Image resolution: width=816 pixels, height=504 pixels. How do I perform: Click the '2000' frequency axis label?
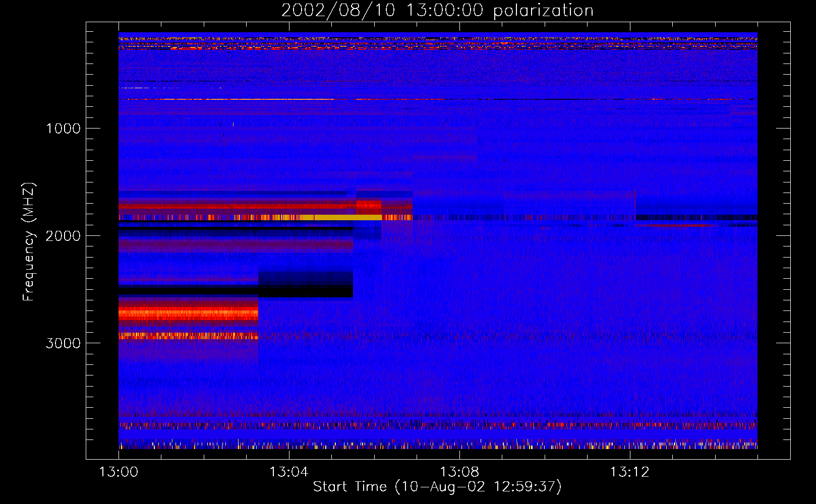[x=63, y=236]
